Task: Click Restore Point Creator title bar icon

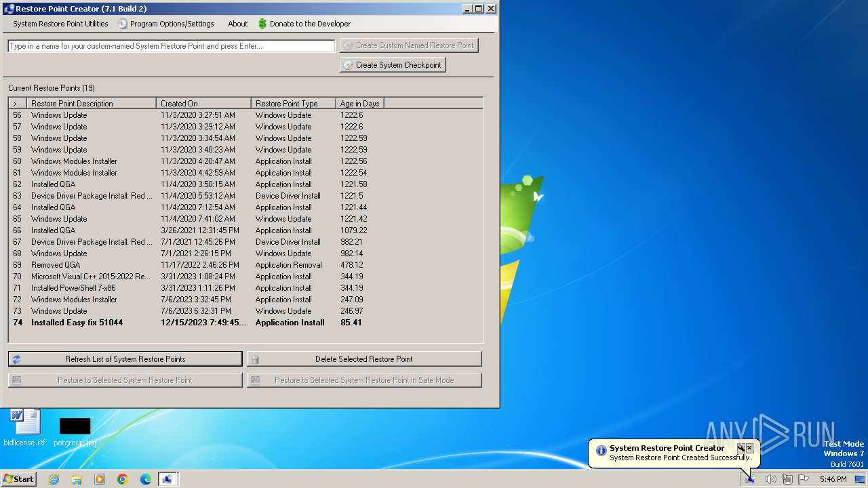Action: tap(9, 9)
